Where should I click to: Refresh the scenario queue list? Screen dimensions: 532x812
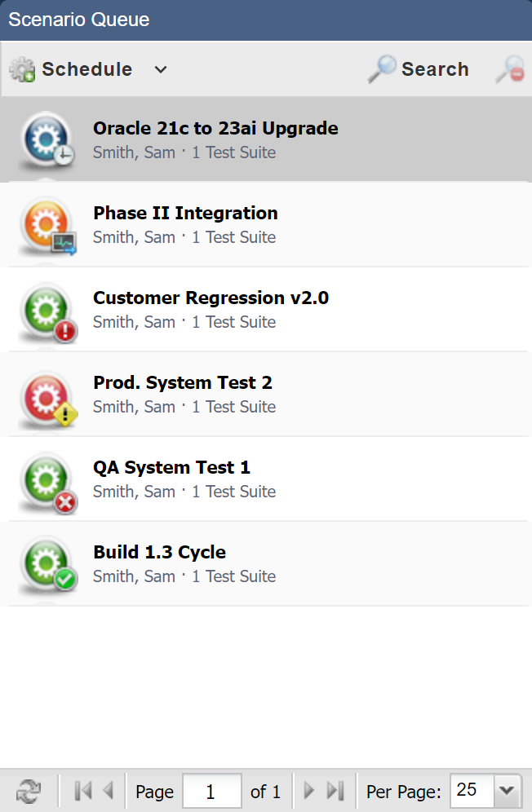(x=29, y=791)
